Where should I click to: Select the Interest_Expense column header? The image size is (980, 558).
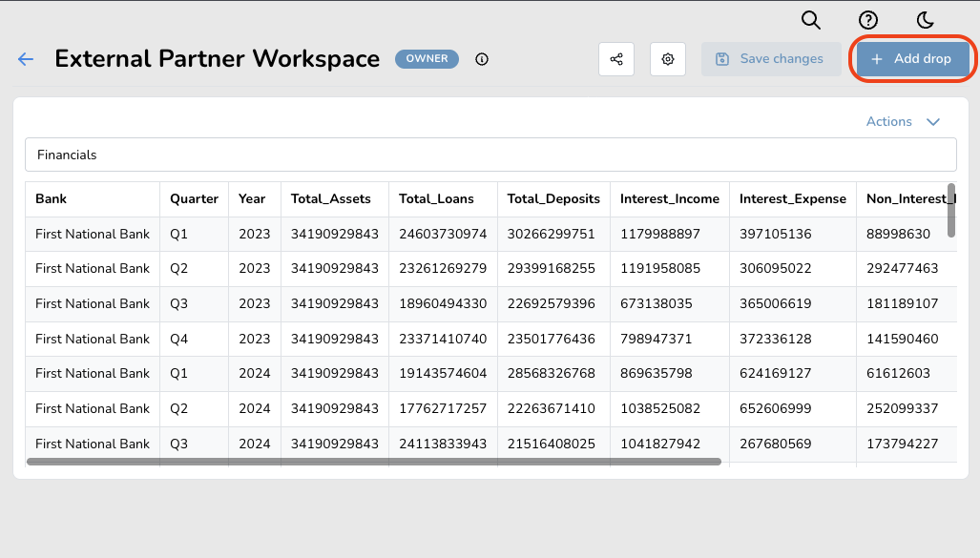pyautogui.click(x=793, y=198)
